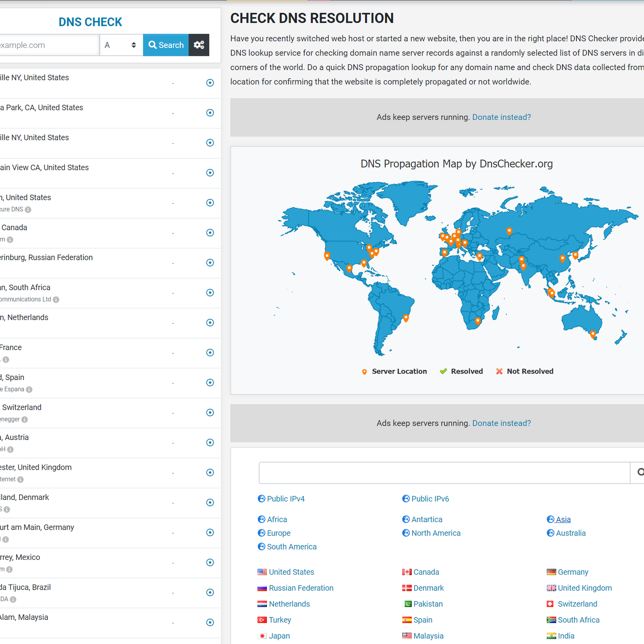
Task: Select the Europe continent link
Action: tap(274, 533)
